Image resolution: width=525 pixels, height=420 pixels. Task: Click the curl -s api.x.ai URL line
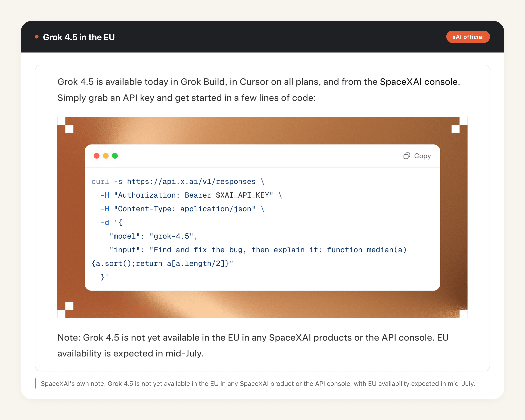pyautogui.click(x=178, y=182)
